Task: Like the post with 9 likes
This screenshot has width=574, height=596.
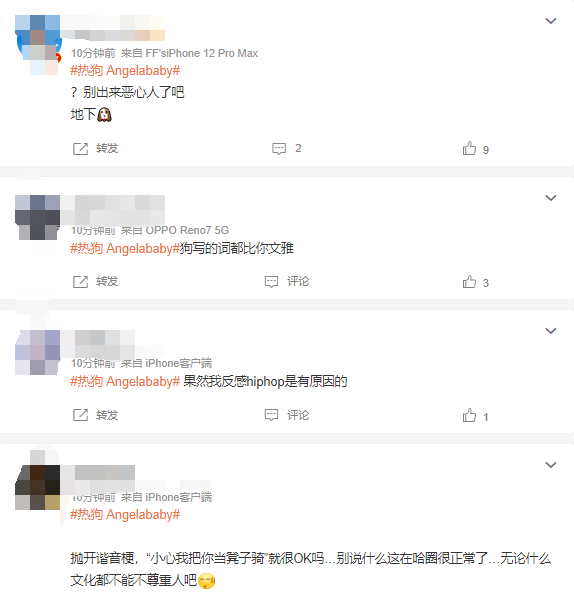Action: pos(476,149)
